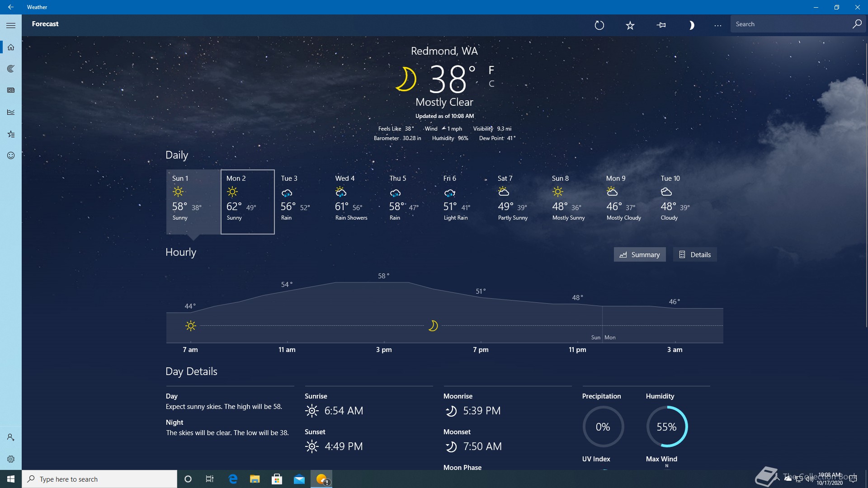Select Mon 2 daily forecast
Image resolution: width=868 pixels, height=488 pixels.
coord(247,202)
